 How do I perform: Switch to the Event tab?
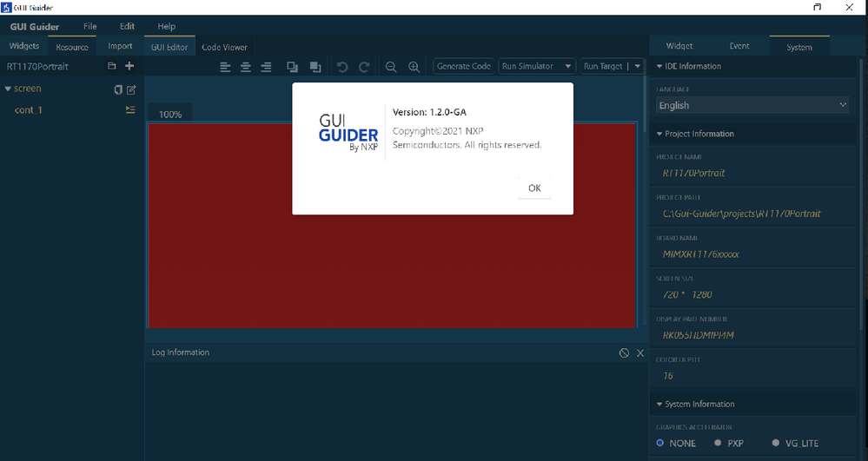[739, 46]
